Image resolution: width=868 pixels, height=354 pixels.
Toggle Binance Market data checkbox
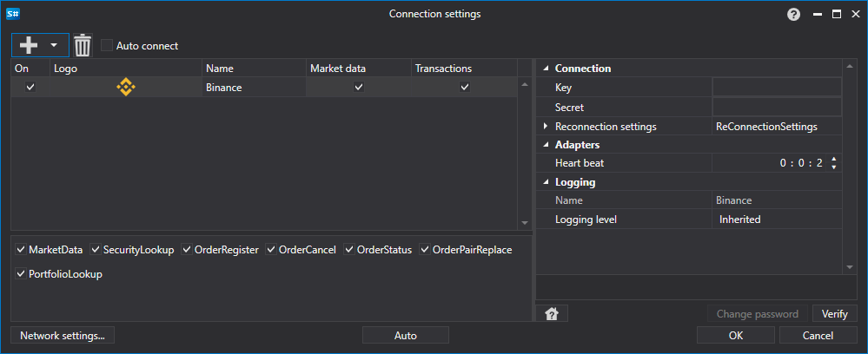coord(359,87)
